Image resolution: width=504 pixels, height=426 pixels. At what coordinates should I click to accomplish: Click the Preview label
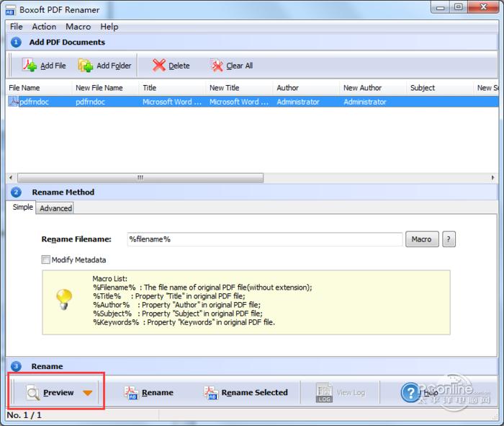point(58,393)
